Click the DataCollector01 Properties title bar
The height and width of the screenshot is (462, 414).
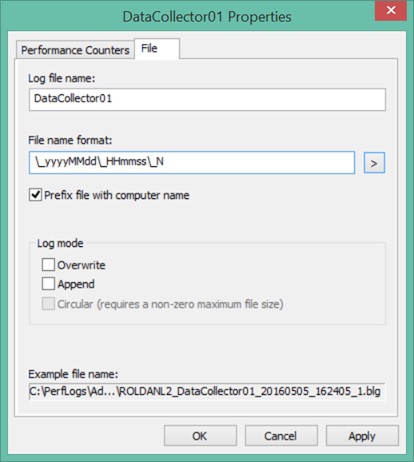207,17
